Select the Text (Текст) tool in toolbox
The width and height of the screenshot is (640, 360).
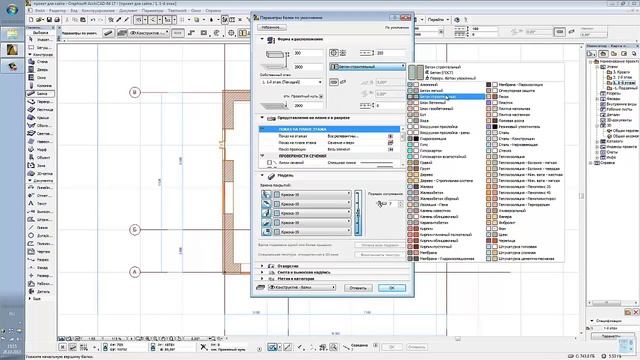pos(40,203)
